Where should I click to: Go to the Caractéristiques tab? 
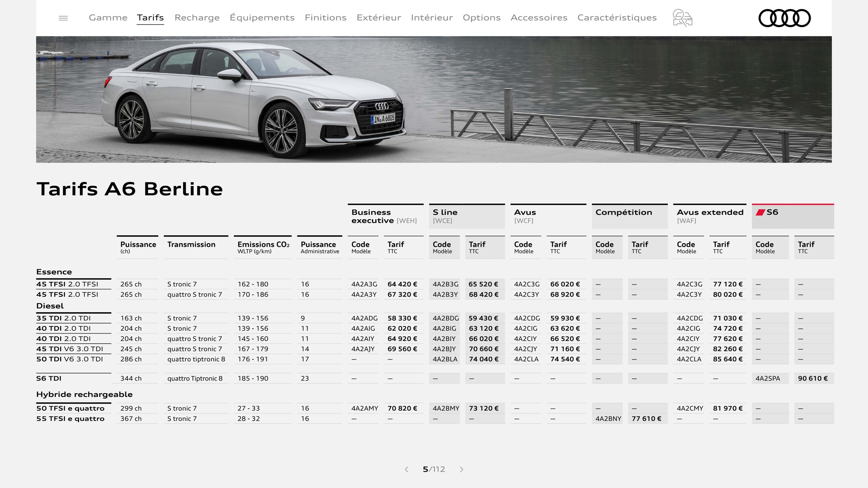click(617, 17)
